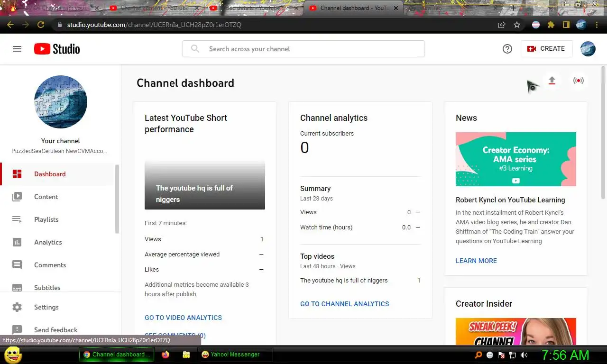The width and height of the screenshot is (607, 364).
Task: Click the volume speaker tray icon
Action: point(524,355)
